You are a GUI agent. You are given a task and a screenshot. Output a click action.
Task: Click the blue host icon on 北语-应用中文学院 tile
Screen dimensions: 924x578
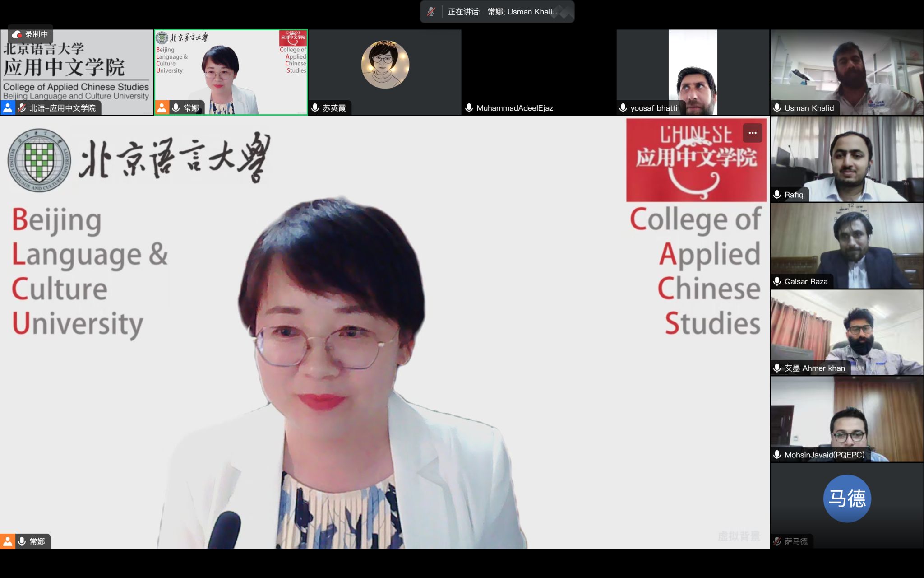click(8, 108)
